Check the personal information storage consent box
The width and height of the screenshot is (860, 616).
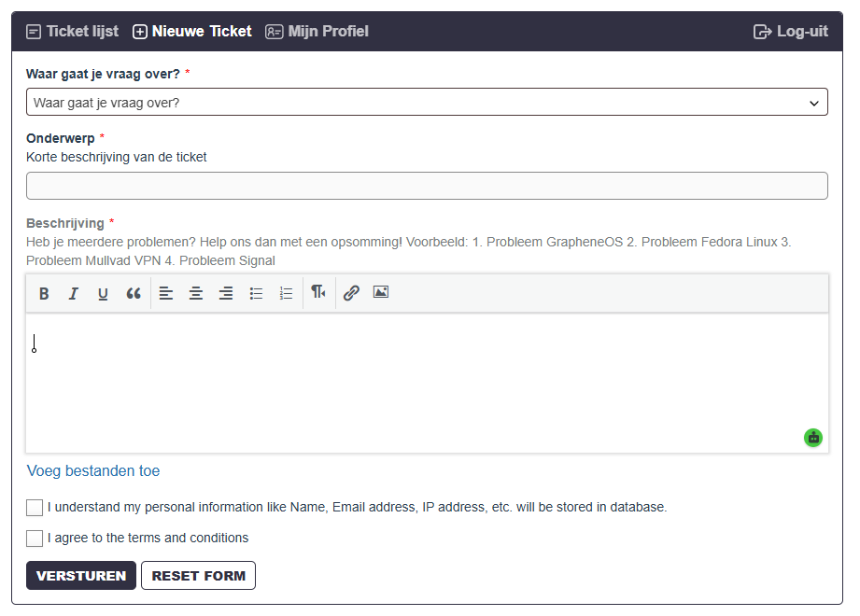tap(35, 508)
